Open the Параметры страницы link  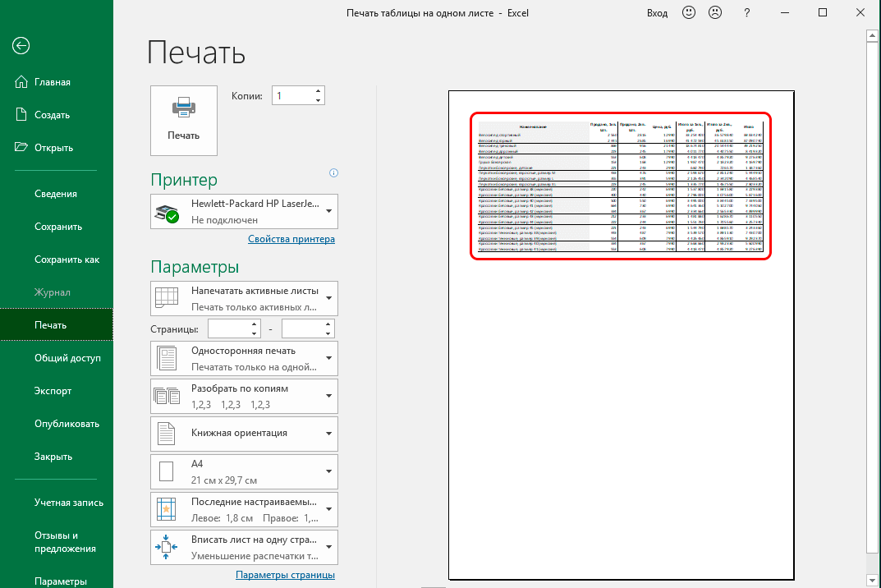point(286,575)
